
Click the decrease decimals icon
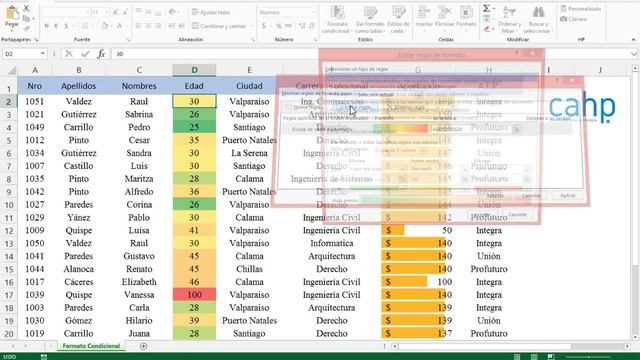tap(312, 26)
